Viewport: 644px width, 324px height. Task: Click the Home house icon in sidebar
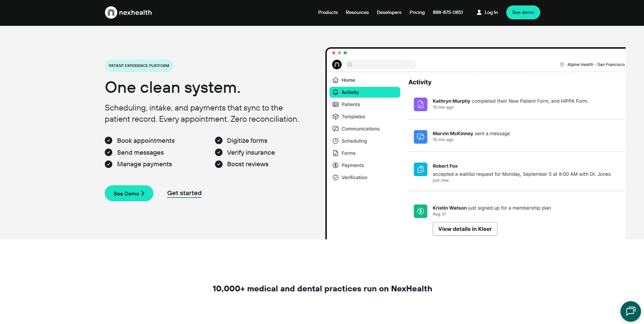(335, 80)
